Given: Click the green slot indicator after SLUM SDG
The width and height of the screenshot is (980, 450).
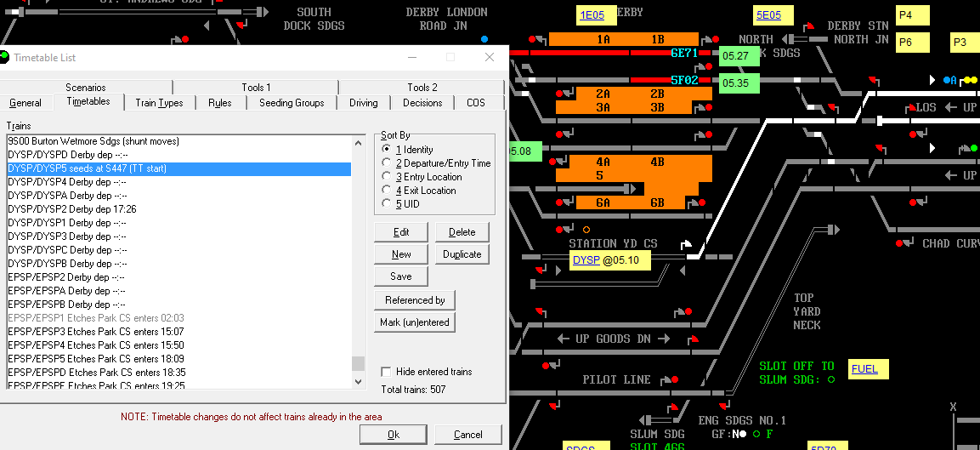Looking at the screenshot, I should 830,379.
